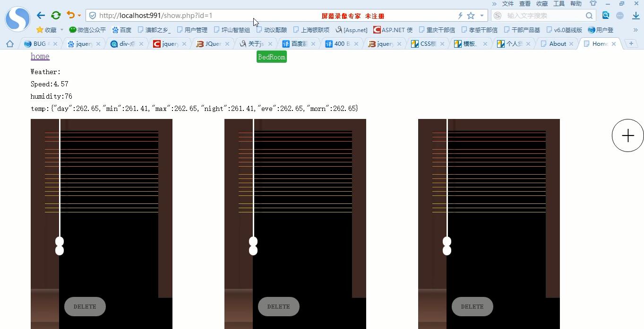Pull the cord knob of middle blind
This screenshot has width=644, height=329.
[x=253, y=246]
